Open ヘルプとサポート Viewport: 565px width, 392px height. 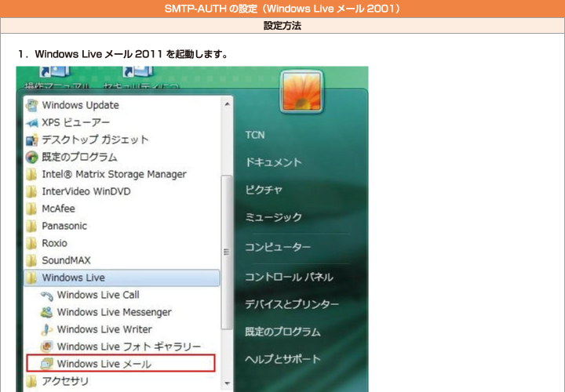coord(282,359)
